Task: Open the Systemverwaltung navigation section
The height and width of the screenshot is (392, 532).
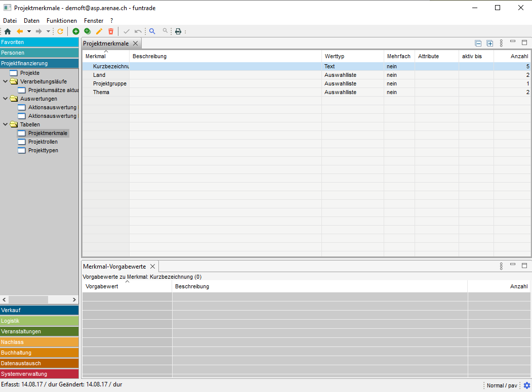Action: [x=39, y=374]
